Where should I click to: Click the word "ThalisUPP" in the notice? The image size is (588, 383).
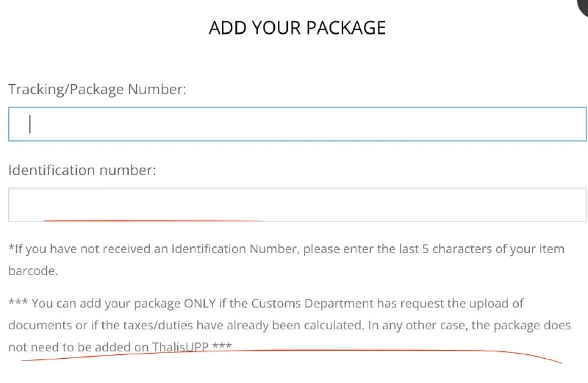(180, 346)
